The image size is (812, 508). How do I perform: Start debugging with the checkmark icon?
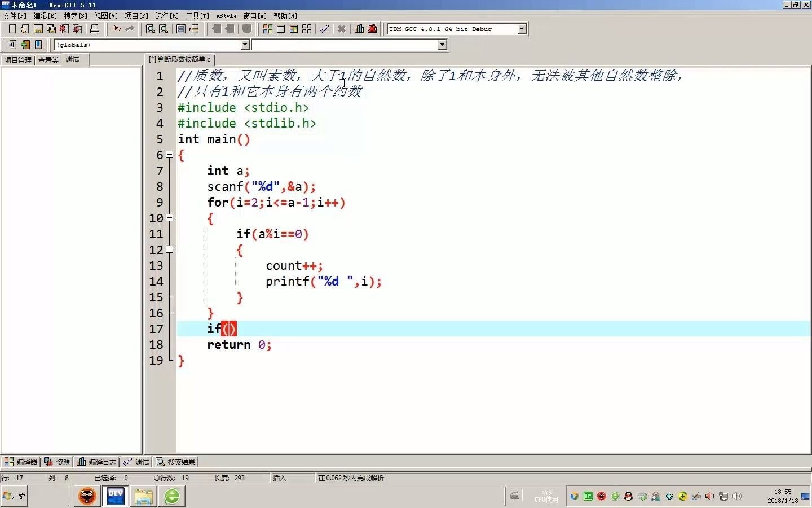(x=324, y=29)
